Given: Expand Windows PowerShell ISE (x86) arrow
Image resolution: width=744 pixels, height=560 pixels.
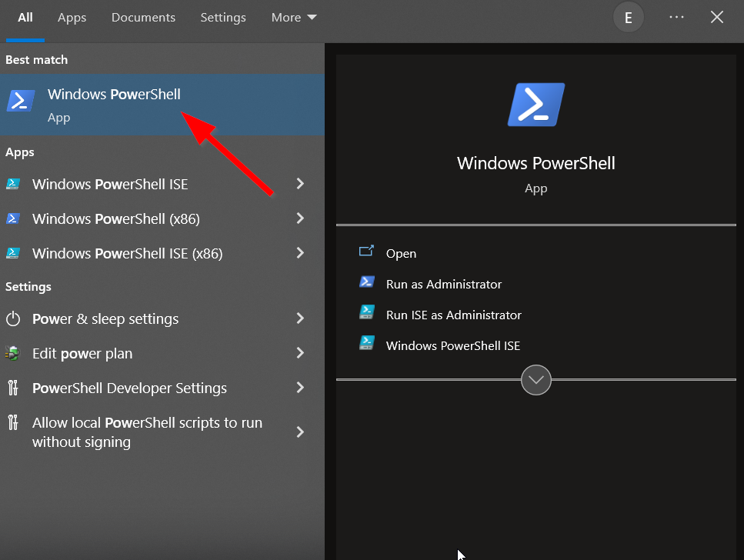Looking at the screenshot, I should pos(300,253).
